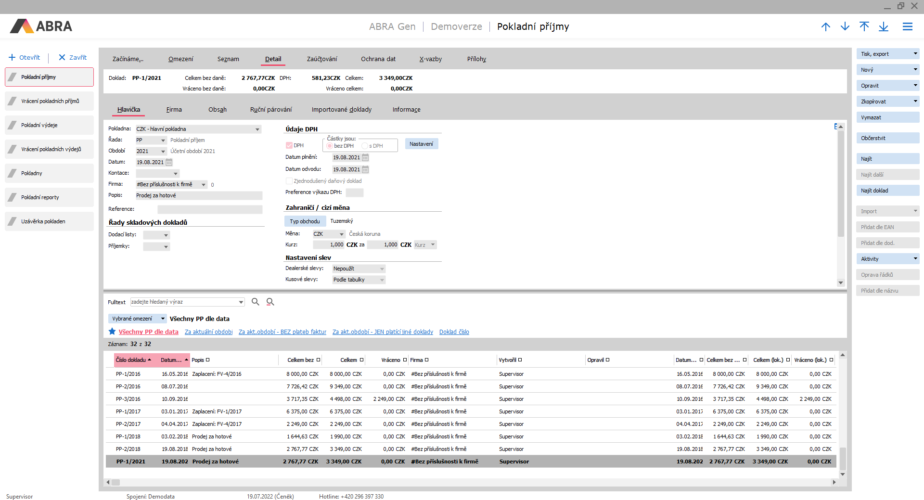Expand the Pokladna dropdown
924x500 pixels.
click(x=257, y=129)
